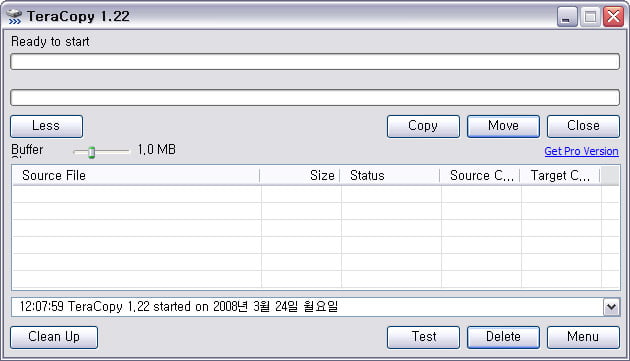Adjust the Buffer size slider handle
Screen dimensions: 630x361
(x=92, y=152)
